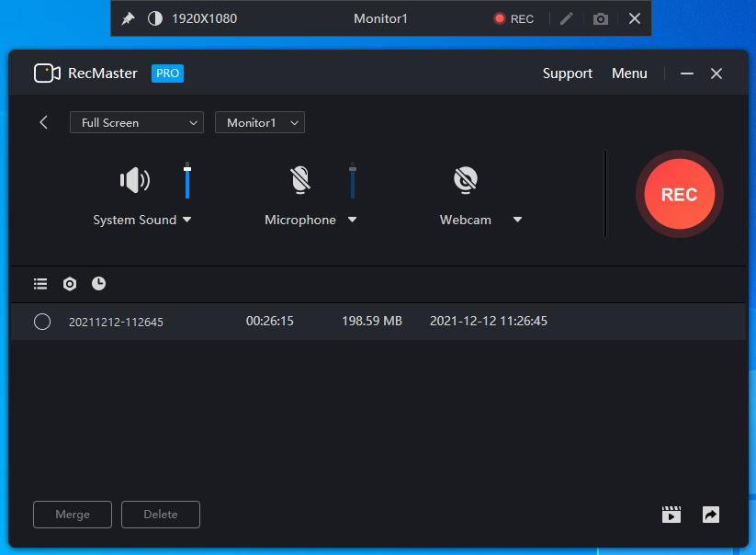Take a screenshot with the camera icon
This screenshot has width=756, height=555.
pos(600,18)
